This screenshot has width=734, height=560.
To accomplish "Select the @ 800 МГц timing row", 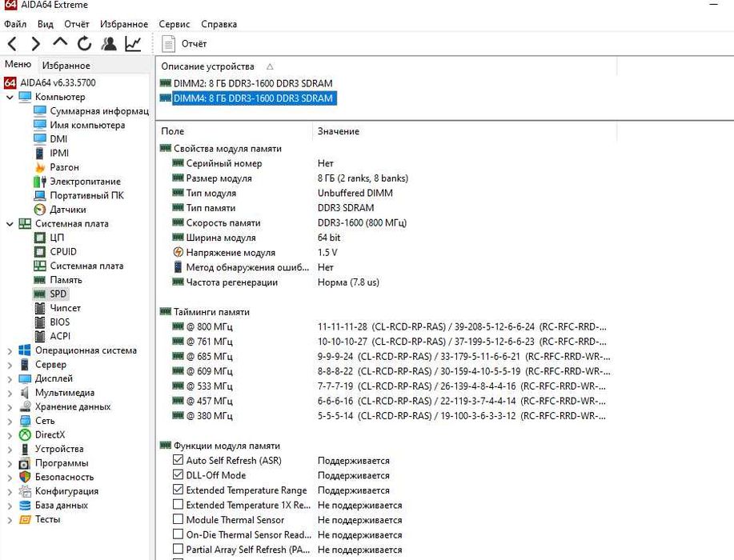I will point(388,326).
